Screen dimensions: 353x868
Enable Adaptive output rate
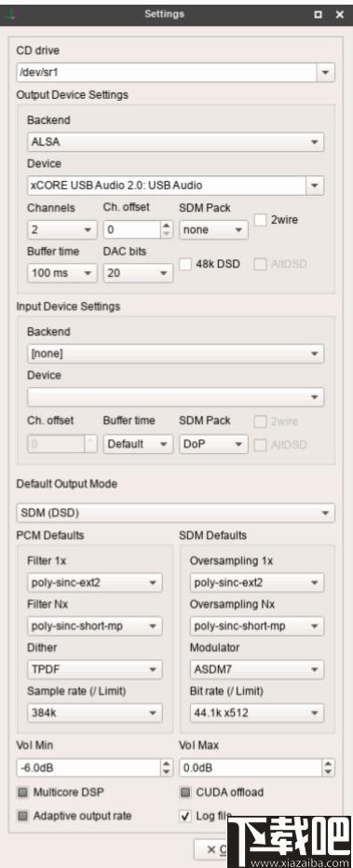[x=22, y=816]
